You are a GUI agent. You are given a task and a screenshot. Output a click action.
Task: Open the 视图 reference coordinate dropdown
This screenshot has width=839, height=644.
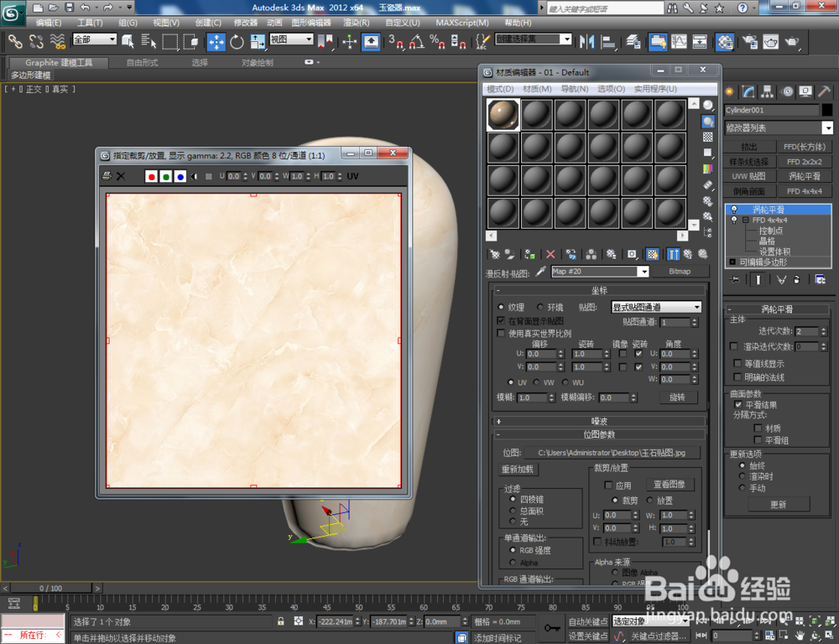point(291,39)
